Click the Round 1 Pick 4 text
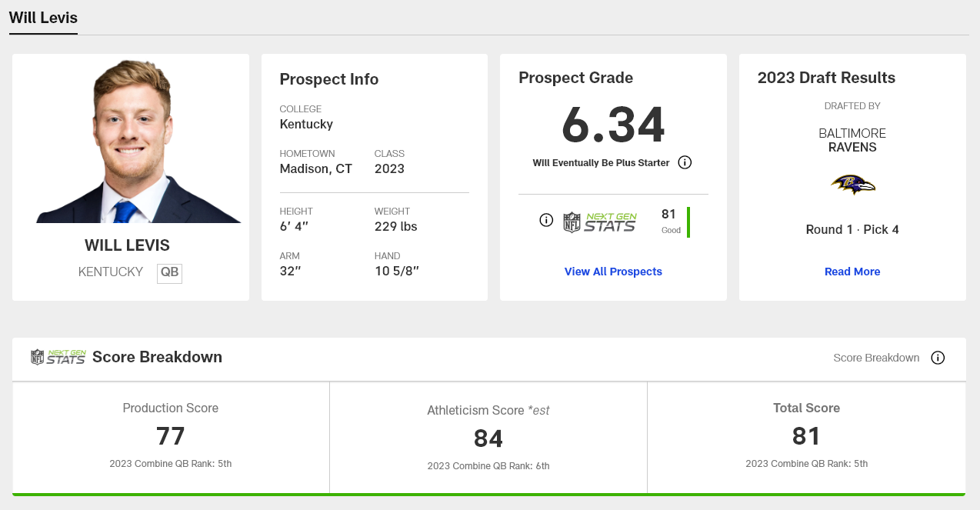Screen dimensions: 980x510 point(852,229)
